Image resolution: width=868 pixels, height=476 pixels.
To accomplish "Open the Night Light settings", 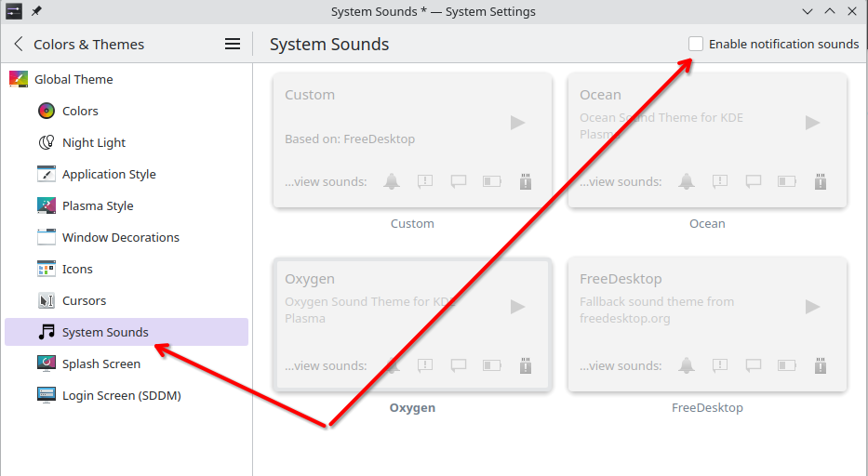I will point(93,143).
